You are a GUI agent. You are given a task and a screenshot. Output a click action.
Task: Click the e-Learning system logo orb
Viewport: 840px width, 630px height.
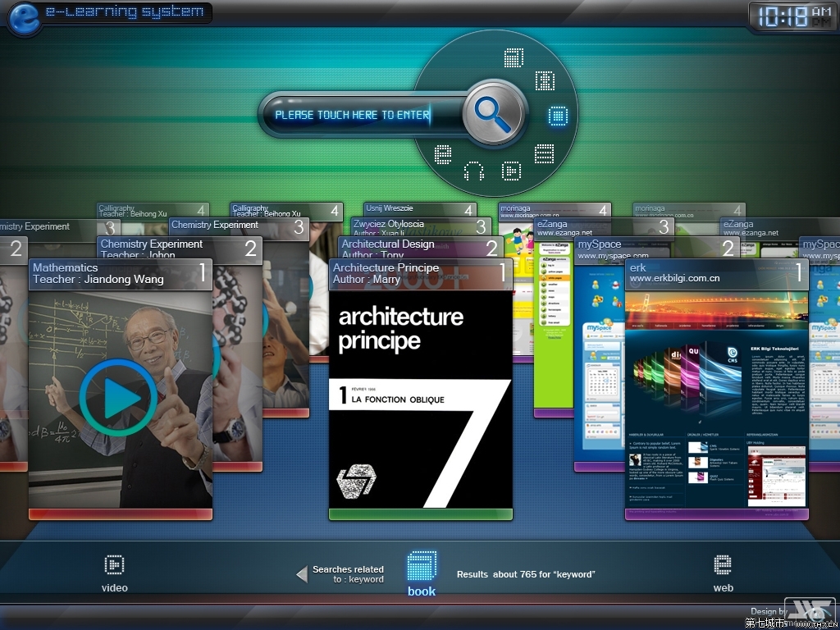point(25,19)
